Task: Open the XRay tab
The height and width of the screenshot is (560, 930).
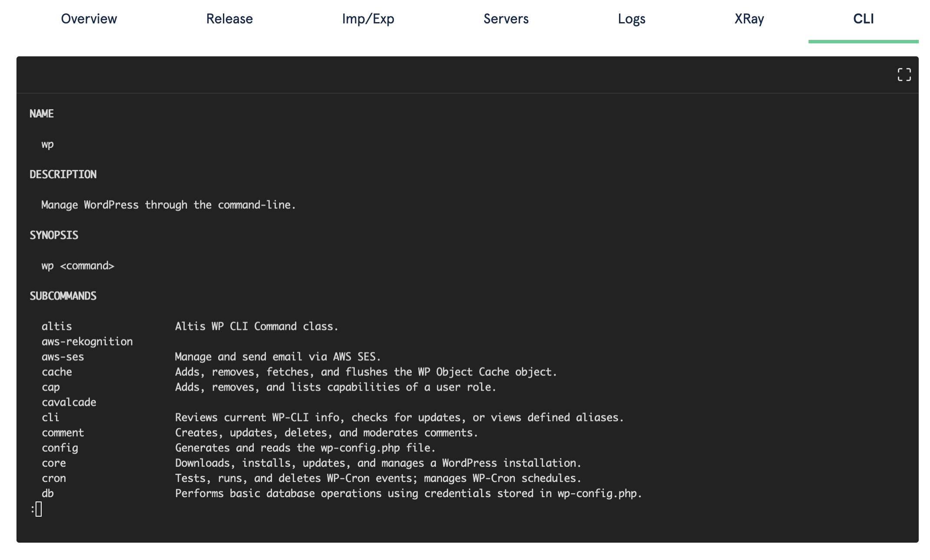Action: point(749,19)
